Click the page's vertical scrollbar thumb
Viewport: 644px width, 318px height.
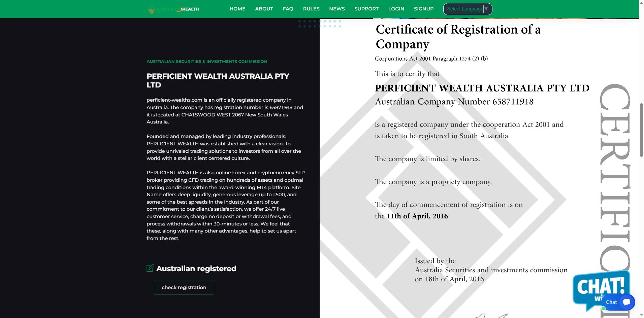[x=641, y=130]
